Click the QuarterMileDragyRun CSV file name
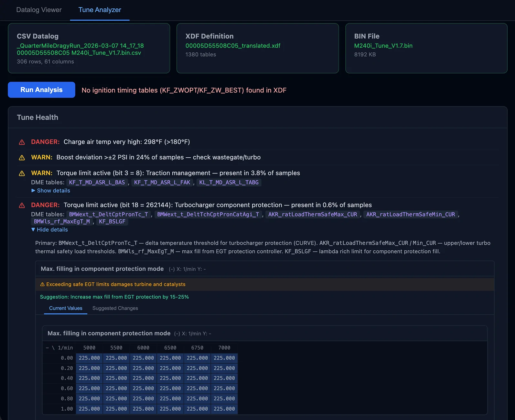 point(80,49)
